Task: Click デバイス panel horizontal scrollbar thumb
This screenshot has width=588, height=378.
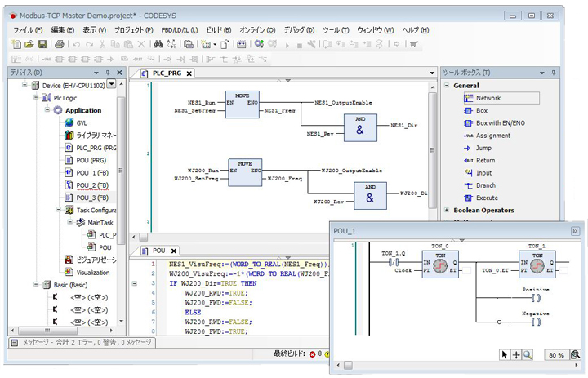Action: (x=47, y=331)
